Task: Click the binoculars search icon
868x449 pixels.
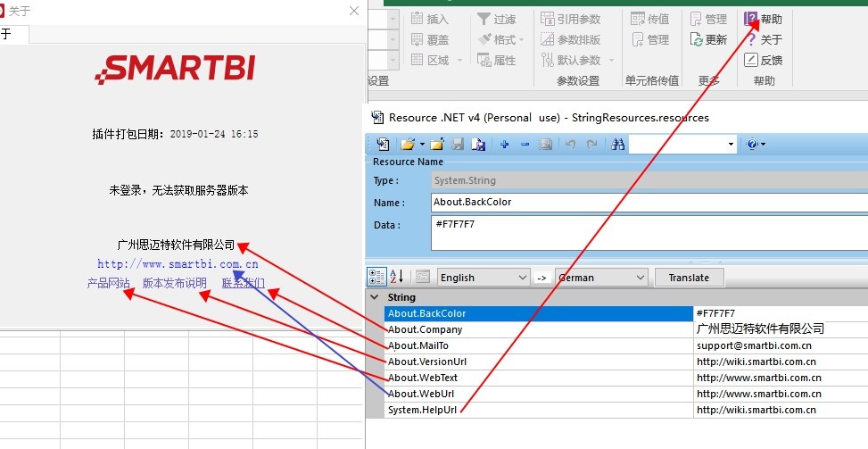Action: (x=618, y=144)
